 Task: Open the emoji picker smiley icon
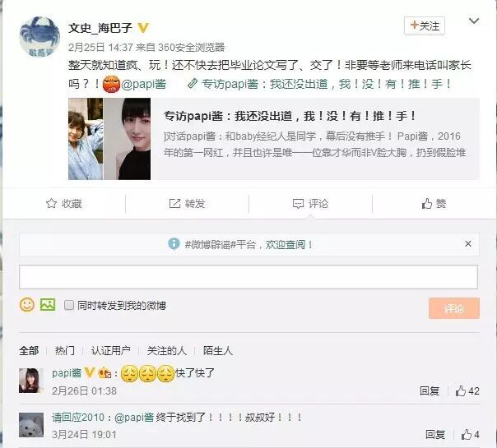tap(27, 305)
